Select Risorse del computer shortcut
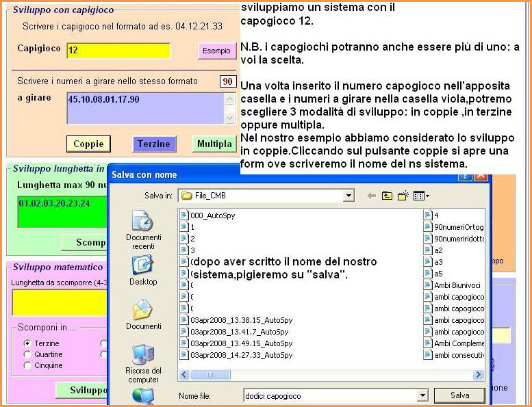532x407 pixels. (143, 363)
